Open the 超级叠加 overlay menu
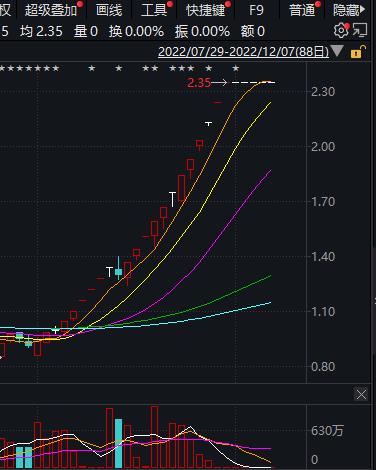Screen dimensions: 376x470 51,10
